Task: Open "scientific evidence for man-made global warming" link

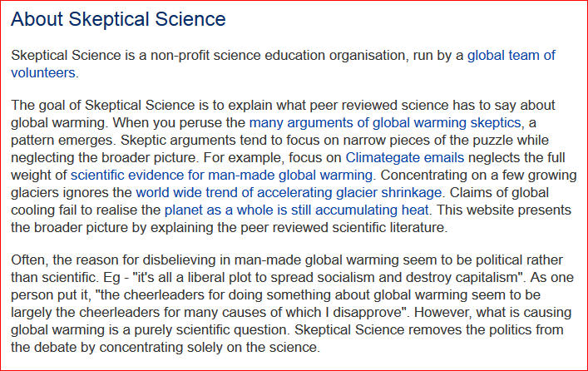Action: pos(221,176)
